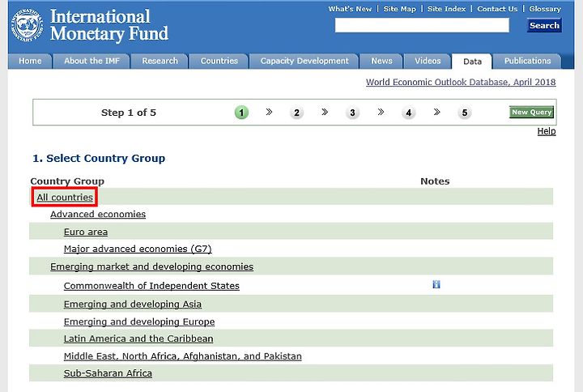Open the About the IMF tab

[91, 61]
